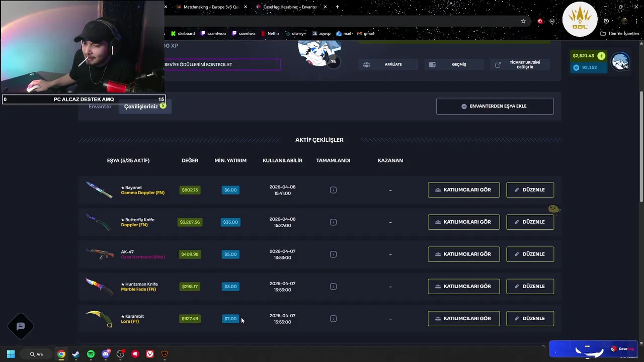Screen dimensions: 644x362
Task: Click Envanterden Eşya Ekle button
Action: (495, 106)
